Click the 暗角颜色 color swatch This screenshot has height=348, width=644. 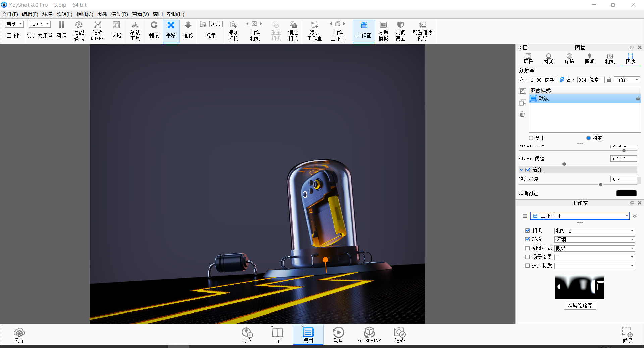[x=626, y=193]
